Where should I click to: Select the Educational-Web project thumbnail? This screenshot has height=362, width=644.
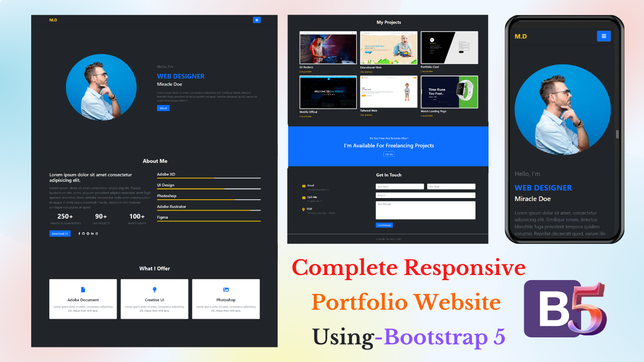click(388, 48)
